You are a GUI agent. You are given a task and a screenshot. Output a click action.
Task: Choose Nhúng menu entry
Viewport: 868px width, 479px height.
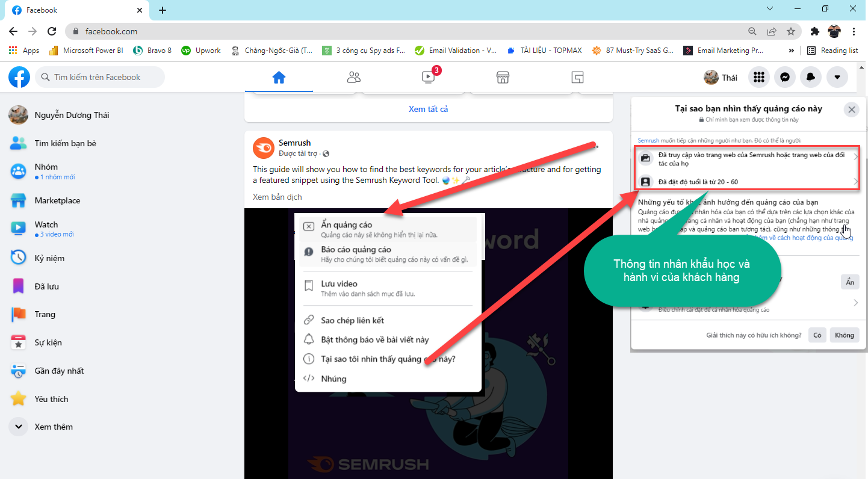click(x=388, y=379)
